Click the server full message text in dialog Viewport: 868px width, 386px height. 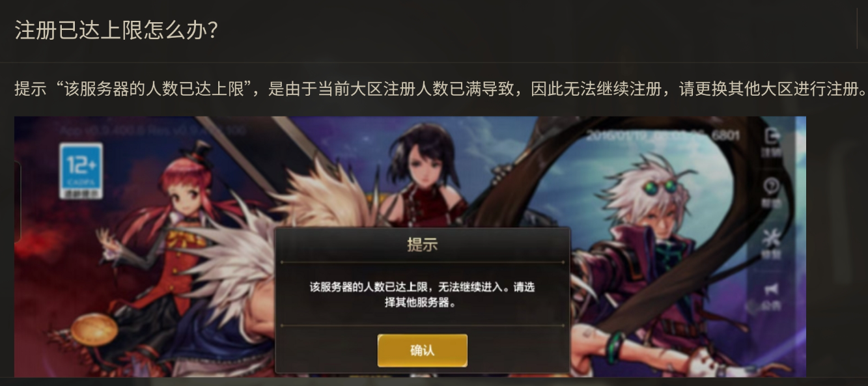point(422,295)
